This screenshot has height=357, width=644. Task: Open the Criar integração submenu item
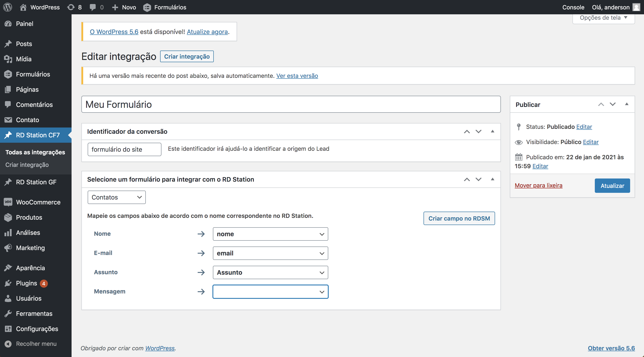[x=27, y=165]
